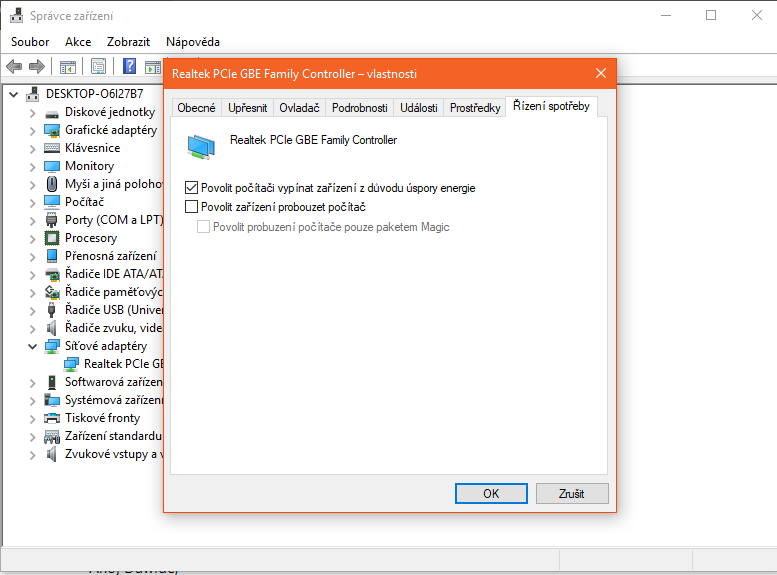Collapse the DESKTOP-O6I27B7 root node
Viewport: 777px width, 575px height.
[x=13, y=94]
